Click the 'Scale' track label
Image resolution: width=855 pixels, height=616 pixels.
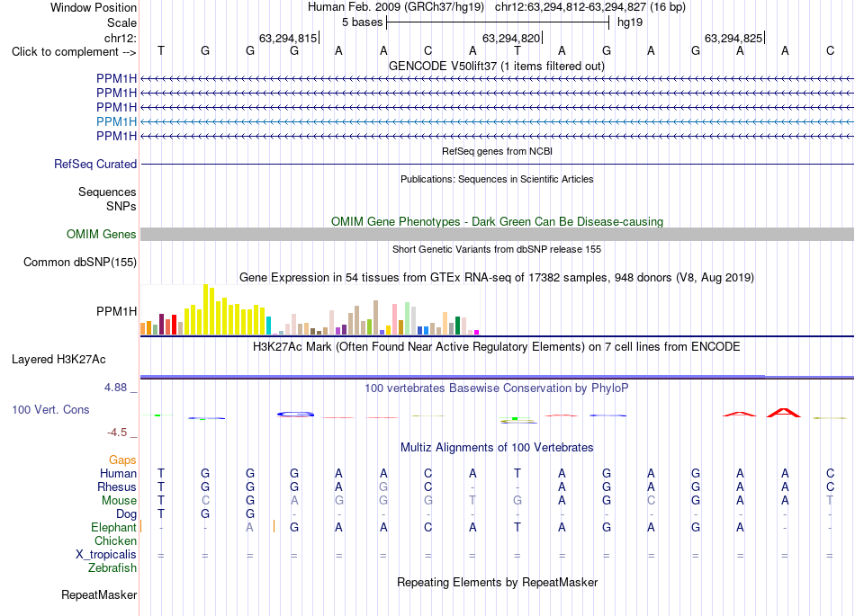pos(121,22)
